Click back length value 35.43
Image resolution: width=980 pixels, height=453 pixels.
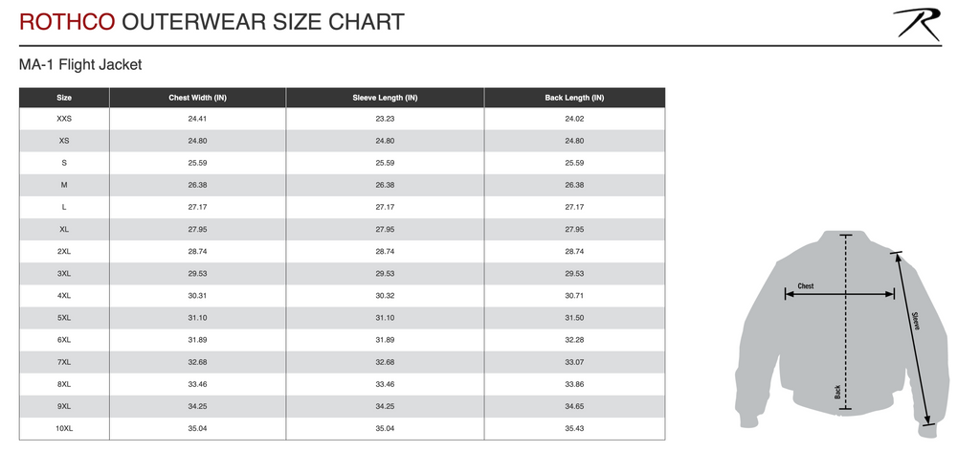[x=574, y=428]
